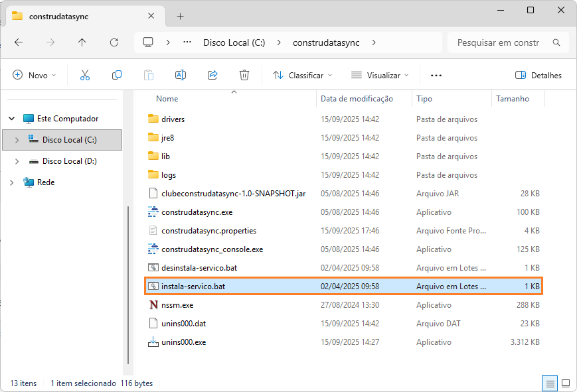577x392 pixels.
Task: Collapse the Este Computador tree node
Action: pos(12,119)
